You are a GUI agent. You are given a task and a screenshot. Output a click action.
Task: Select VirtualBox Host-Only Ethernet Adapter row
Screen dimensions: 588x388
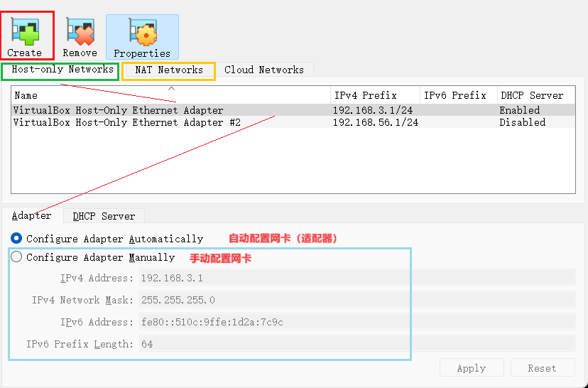point(293,110)
